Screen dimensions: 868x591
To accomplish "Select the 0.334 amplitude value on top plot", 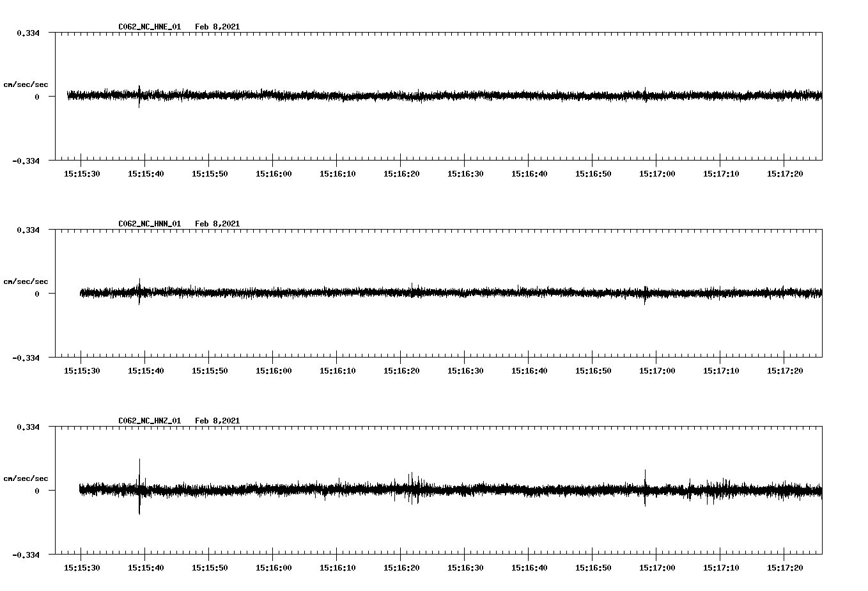I will [x=27, y=33].
